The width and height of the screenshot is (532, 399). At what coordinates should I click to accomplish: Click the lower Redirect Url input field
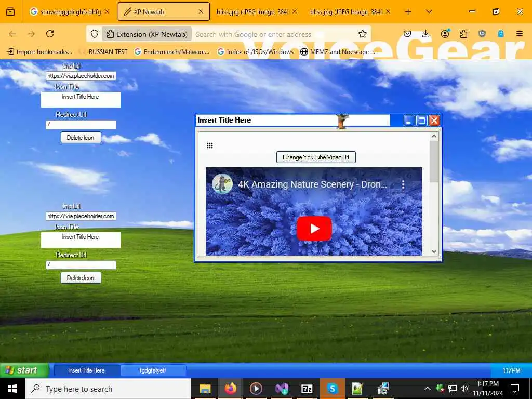pyautogui.click(x=81, y=264)
